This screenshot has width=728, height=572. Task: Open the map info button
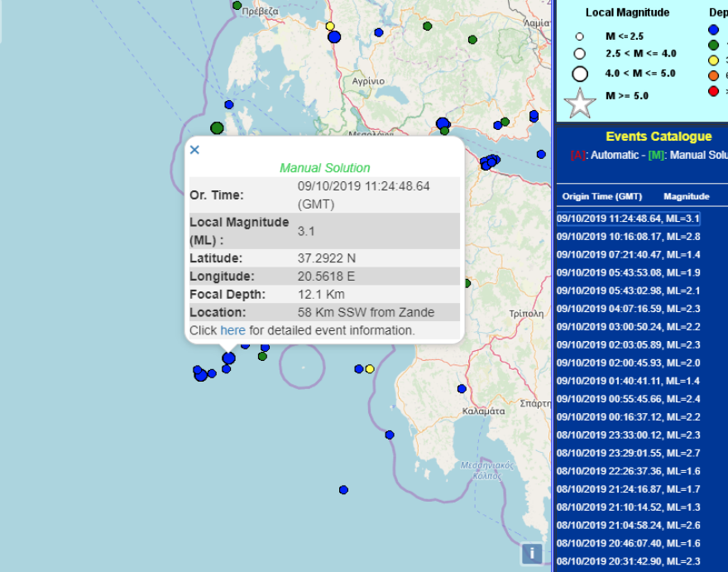532,554
